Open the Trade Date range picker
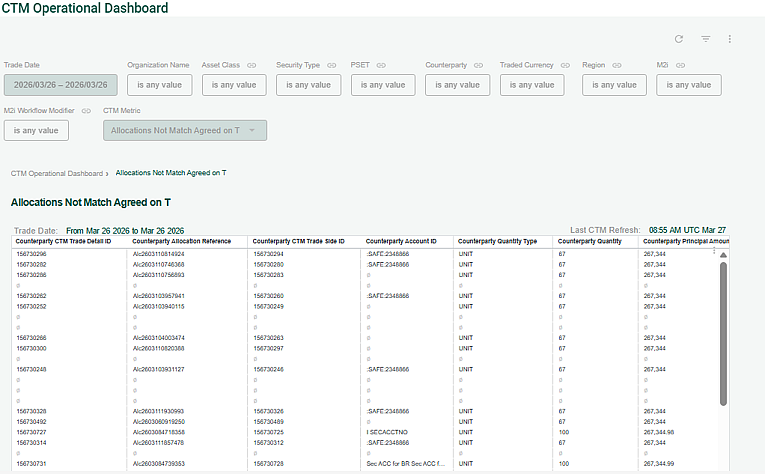Screen dimensions: 765x474 pos(61,85)
